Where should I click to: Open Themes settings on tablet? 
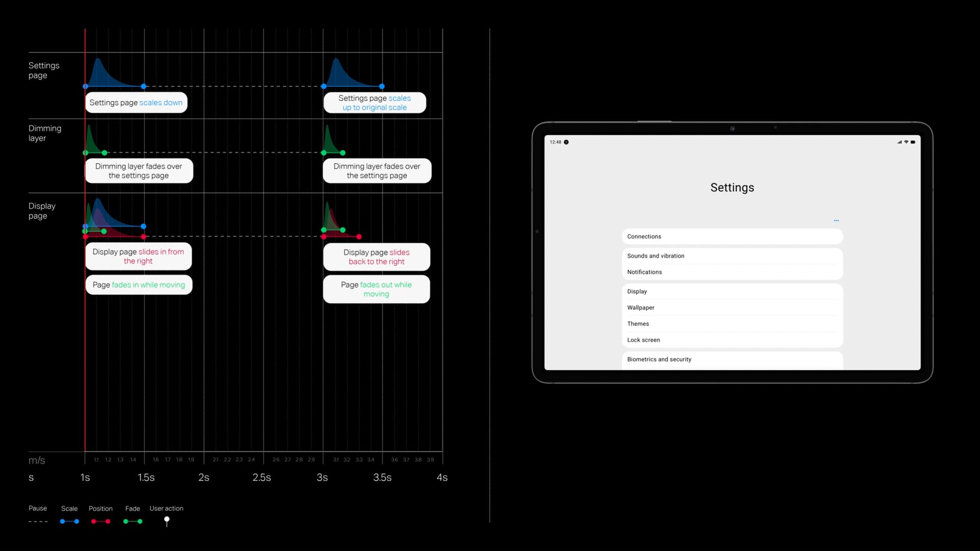(x=732, y=324)
